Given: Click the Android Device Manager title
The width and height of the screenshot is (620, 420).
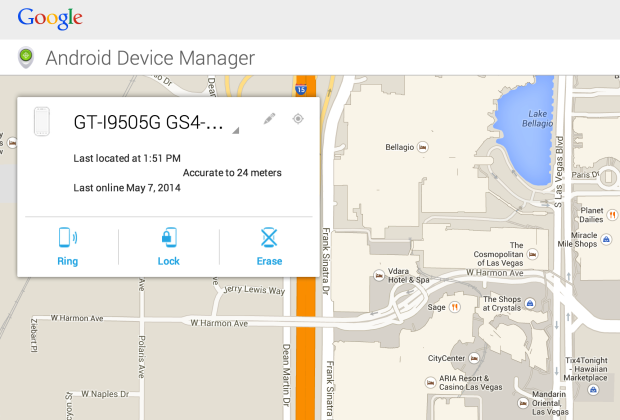Looking at the screenshot, I should pos(150,58).
